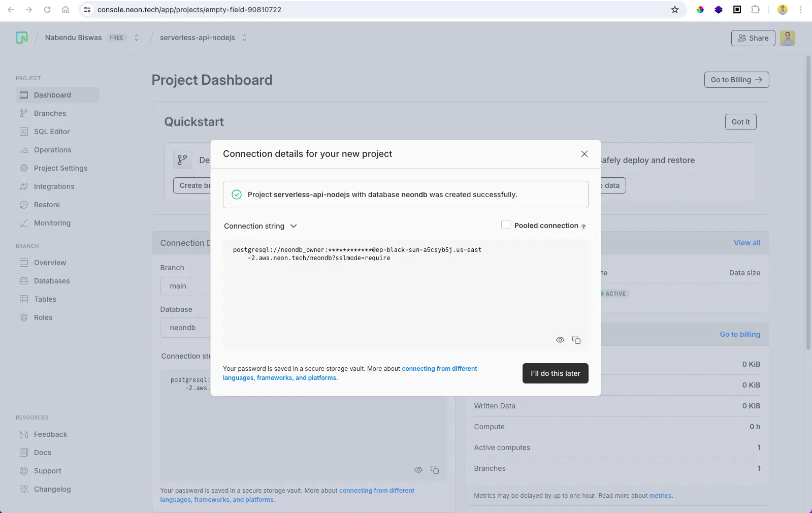Viewport: 812px width, 513px height.
Task: Click the main branch selector field
Action: pos(186,286)
